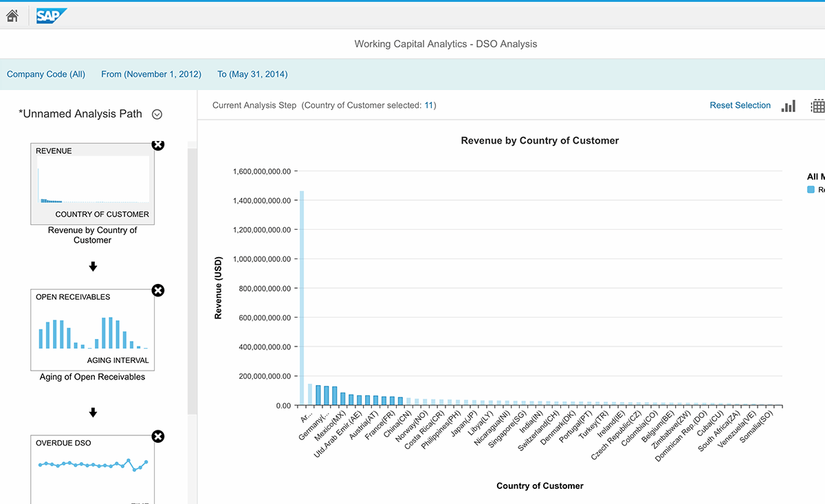Select the Overdue DSO step thumbnail
Screen dimensions: 825x504
click(92, 469)
